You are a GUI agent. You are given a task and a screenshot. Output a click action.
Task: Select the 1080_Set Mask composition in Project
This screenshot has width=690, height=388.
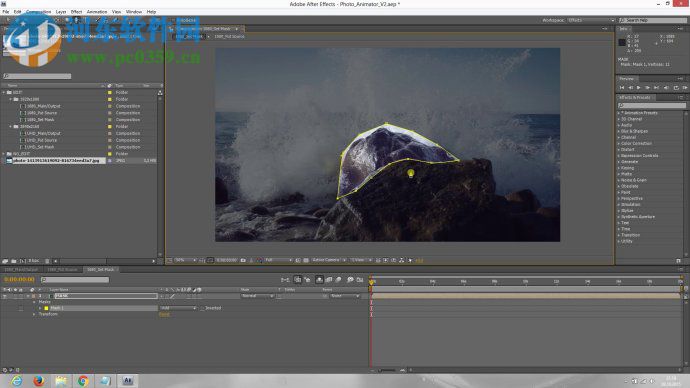[x=40, y=120]
